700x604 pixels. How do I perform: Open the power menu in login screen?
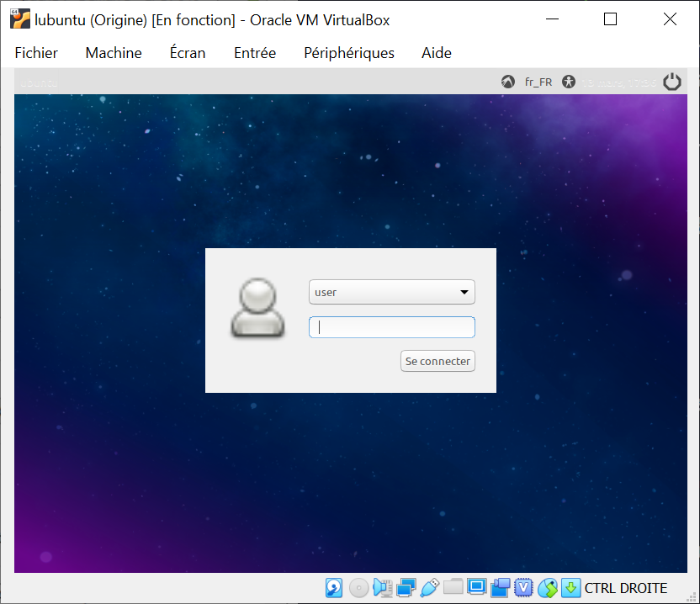[x=671, y=82]
